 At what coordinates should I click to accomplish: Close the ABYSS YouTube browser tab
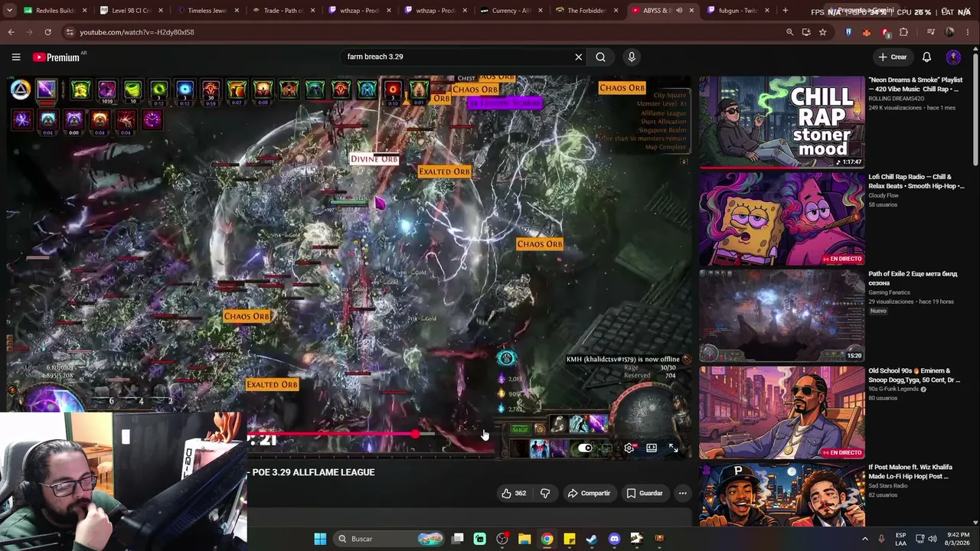[692, 11]
